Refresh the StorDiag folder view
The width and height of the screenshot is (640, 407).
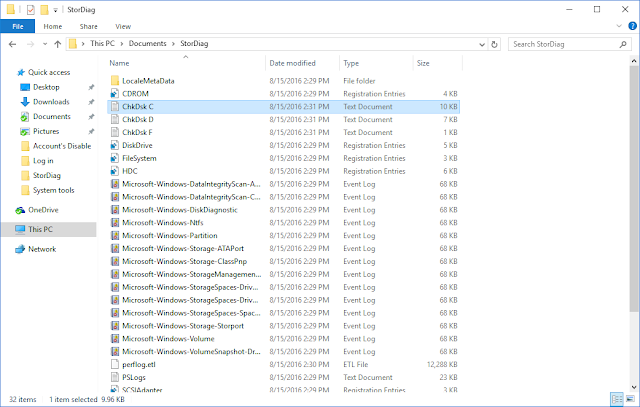click(x=494, y=44)
